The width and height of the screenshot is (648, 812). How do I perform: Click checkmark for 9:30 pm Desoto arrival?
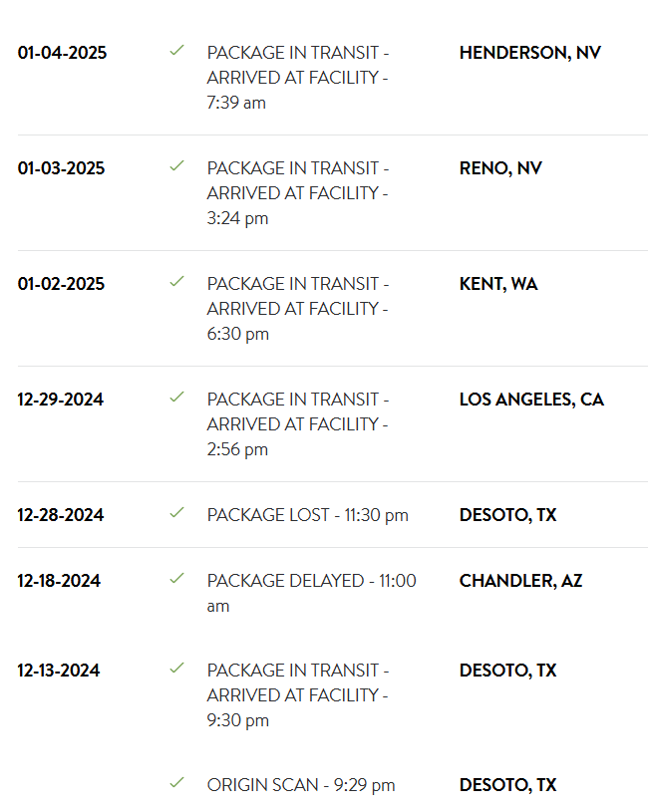pyautogui.click(x=176, y=668)
